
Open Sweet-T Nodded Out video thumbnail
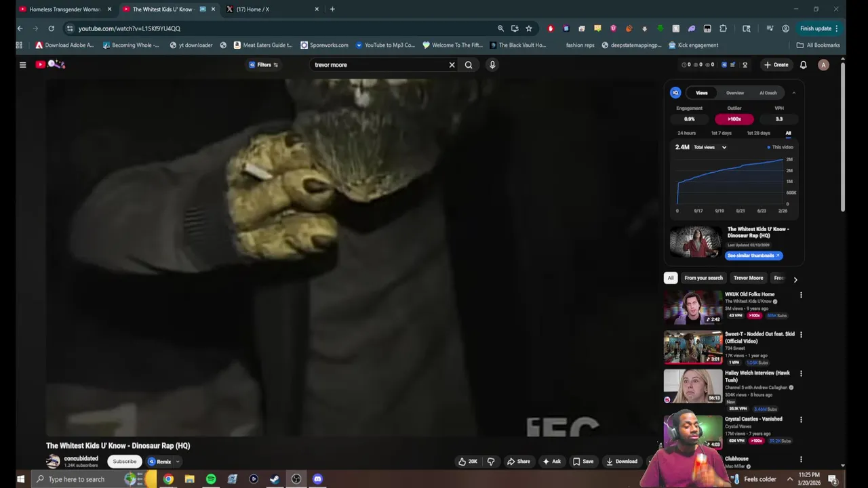[693, 347]
